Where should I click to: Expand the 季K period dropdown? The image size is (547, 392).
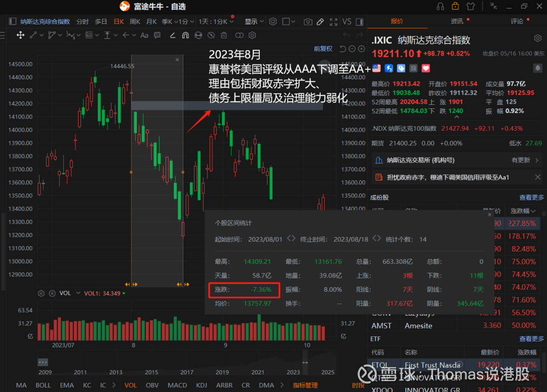(170, 22)
